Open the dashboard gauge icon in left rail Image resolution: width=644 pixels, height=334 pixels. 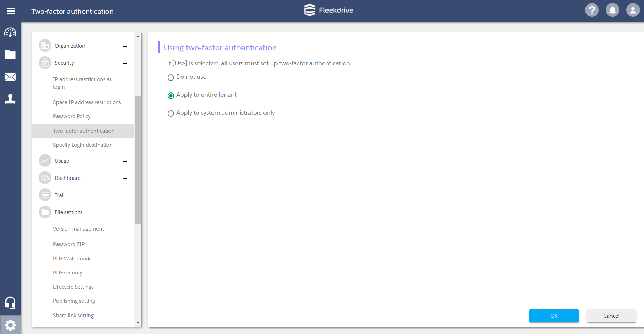(10, 33)
